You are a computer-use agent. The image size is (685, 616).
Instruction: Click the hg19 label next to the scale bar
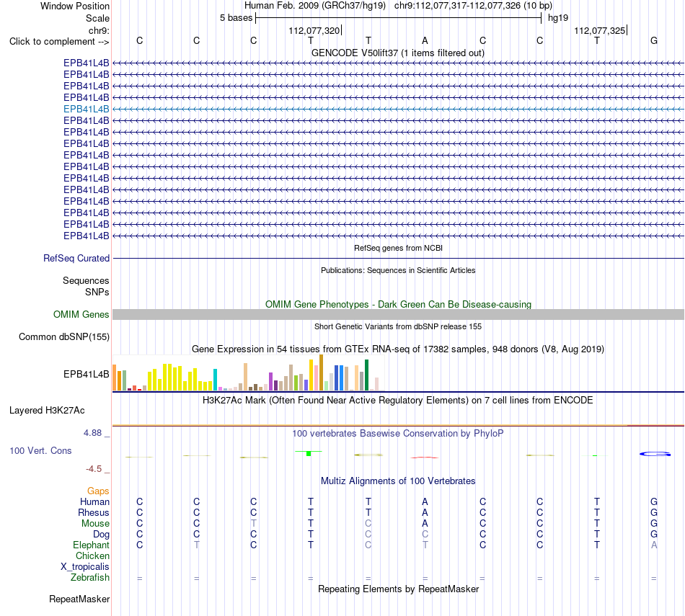click(558, 18)
